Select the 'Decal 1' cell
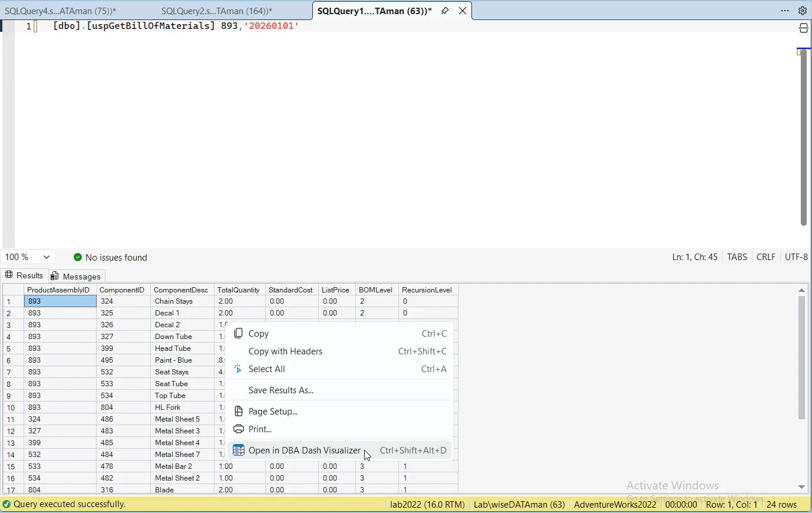 pyautogui.click(x=182, y=313)
